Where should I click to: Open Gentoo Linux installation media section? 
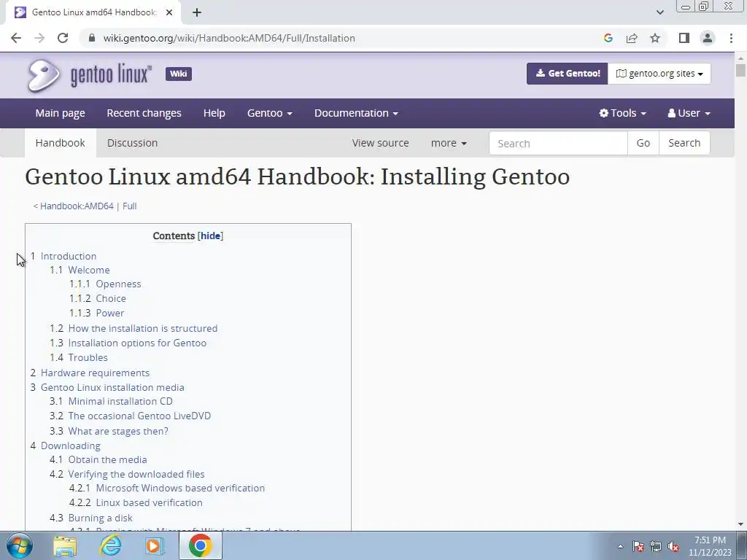tap(112, 388)
